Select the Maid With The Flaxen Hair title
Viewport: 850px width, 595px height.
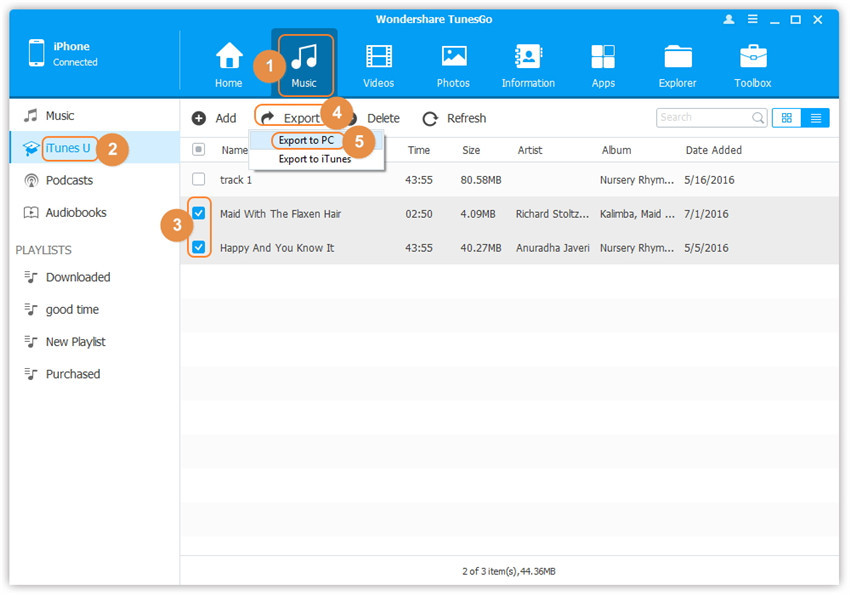pyautogui.click(x=280, y=214)
